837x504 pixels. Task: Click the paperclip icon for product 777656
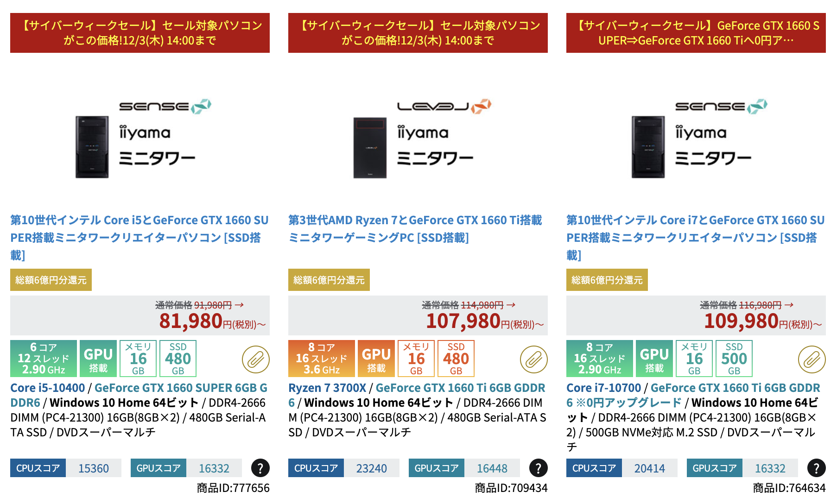256,359
